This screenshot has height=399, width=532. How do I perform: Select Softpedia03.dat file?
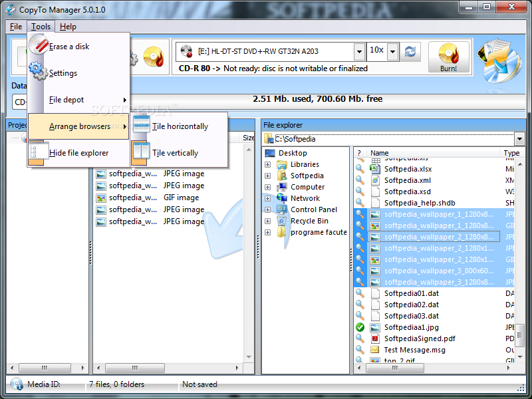pyautogui.click(x=412, y=316)
